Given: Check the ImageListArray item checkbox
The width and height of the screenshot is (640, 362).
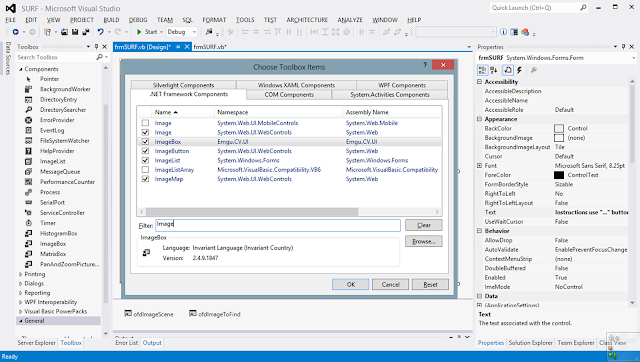Looking at the screenshot, I should 145,170.
